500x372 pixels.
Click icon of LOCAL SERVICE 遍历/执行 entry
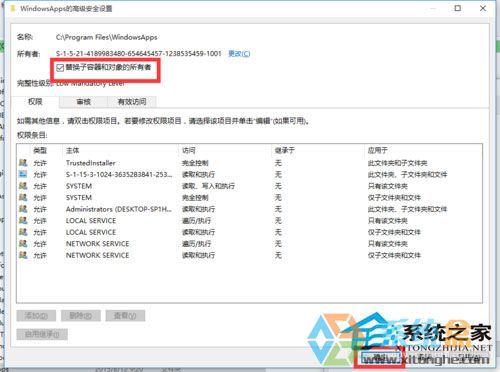(x=23, y=220)
